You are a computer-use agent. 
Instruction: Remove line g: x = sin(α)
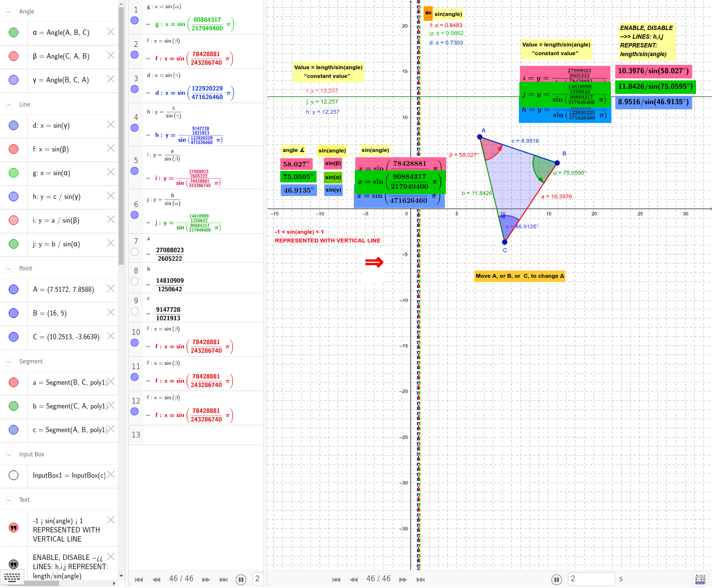click(x=111, y=172)
